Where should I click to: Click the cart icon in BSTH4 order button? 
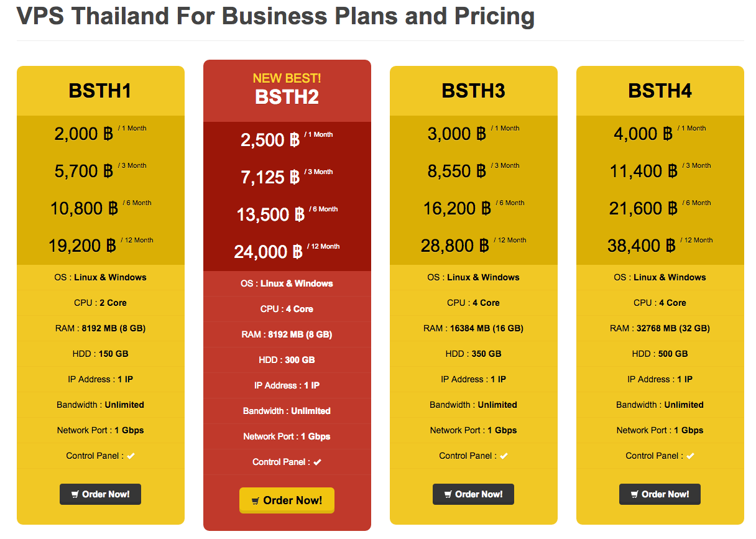pyautogui.click(x=635, y=495)
